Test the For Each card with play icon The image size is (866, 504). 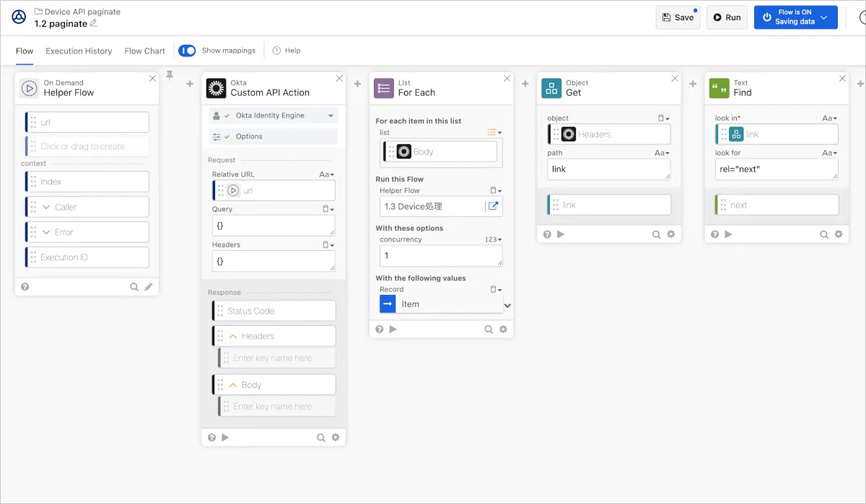(x=393, y=329)
